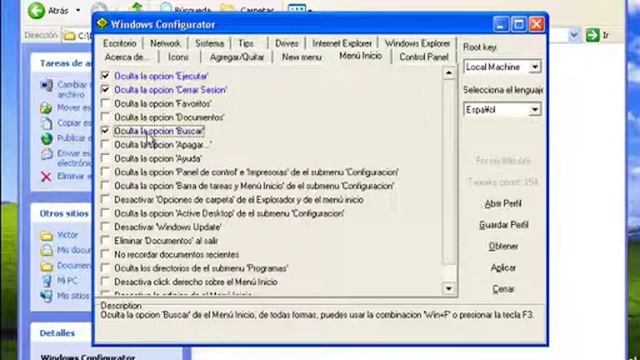The height and width of the screenshot is (360, 640).
Task: Uncheck Oculta la opcion 'Cerrar Sesion'
Action: (x=105, y=89)
